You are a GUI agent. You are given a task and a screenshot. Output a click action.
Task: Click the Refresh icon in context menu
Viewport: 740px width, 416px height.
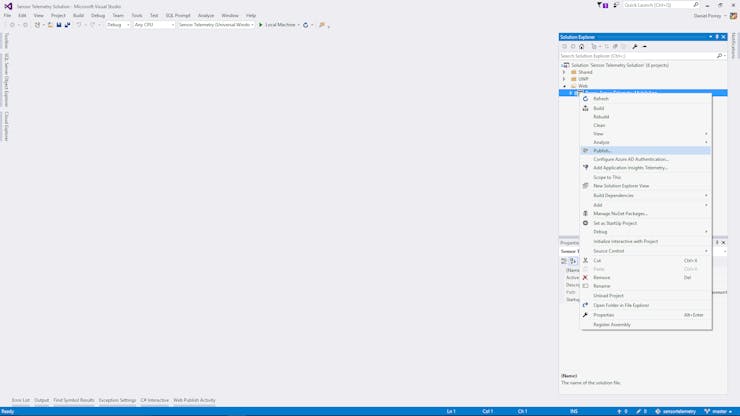tap(585, 99)
